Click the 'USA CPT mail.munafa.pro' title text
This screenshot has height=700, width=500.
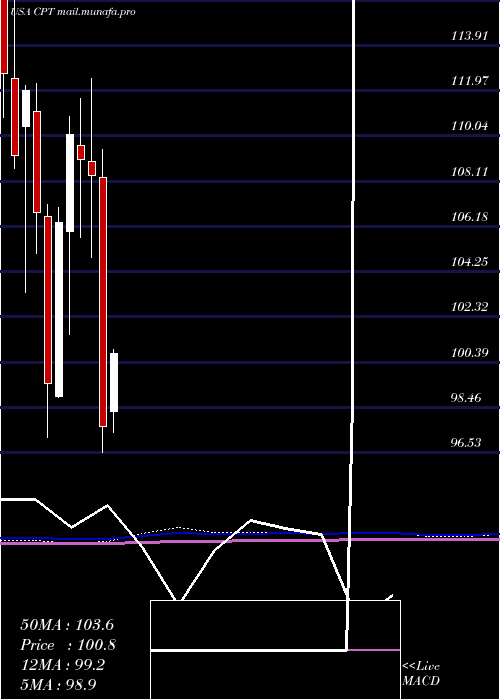click(x=73, y=12)
